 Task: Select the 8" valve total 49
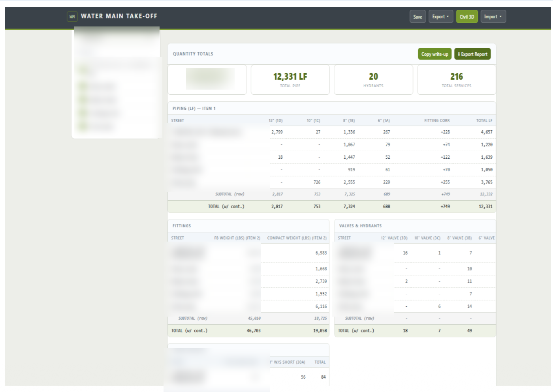point(470,331)
